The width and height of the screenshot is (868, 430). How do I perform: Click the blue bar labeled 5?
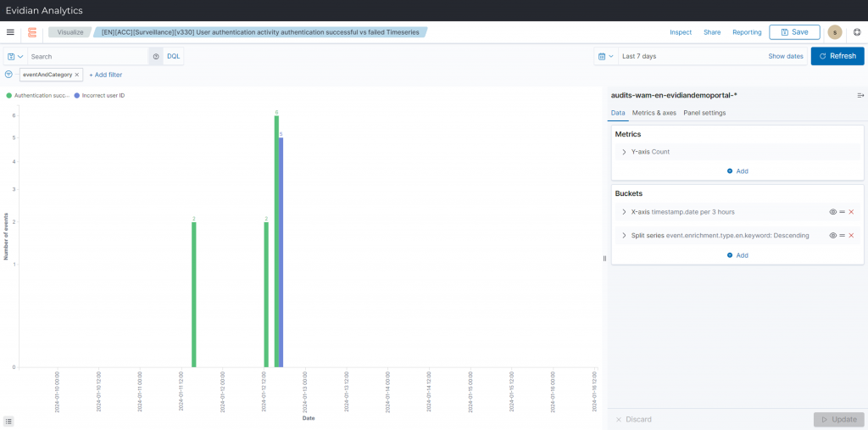(281, 252)
